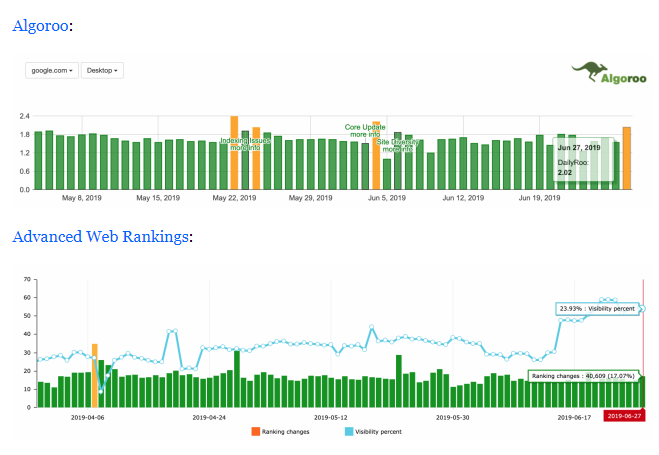Expand the Desktop device dropdown
The height and width of the screenshot is (455, 659).
[x=102, y=71]
